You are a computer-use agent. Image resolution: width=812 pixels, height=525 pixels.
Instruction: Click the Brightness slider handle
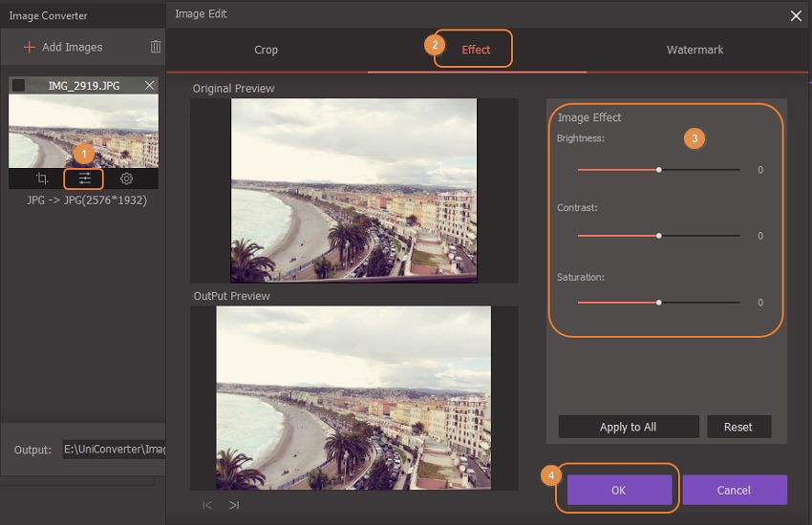click(659, 170)
